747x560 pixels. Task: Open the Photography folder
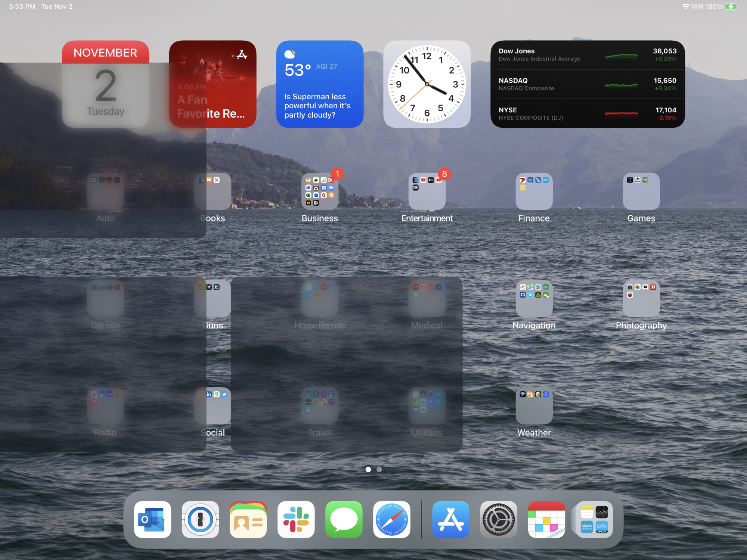(x=641, y=298)
